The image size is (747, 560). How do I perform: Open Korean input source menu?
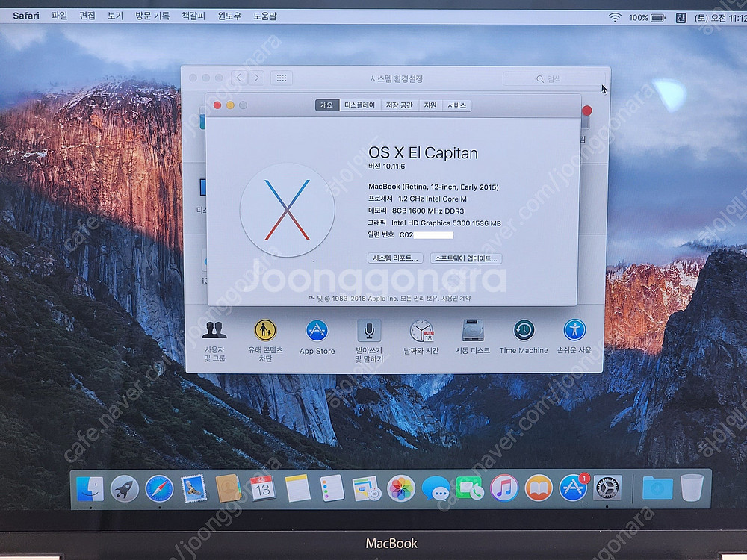coord(681,18)
